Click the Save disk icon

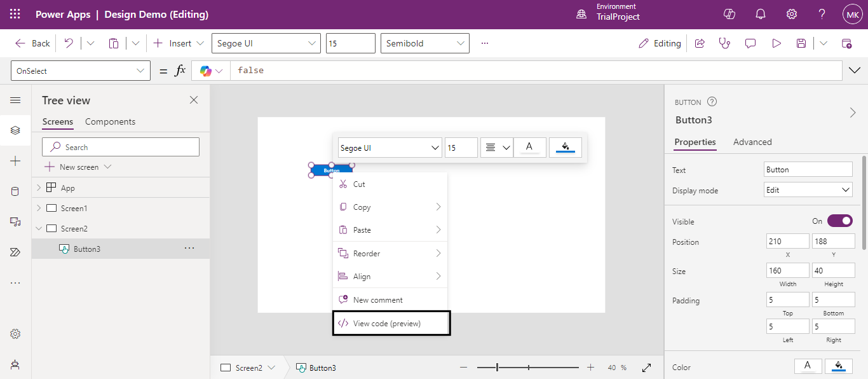click(x=801, y=43)
